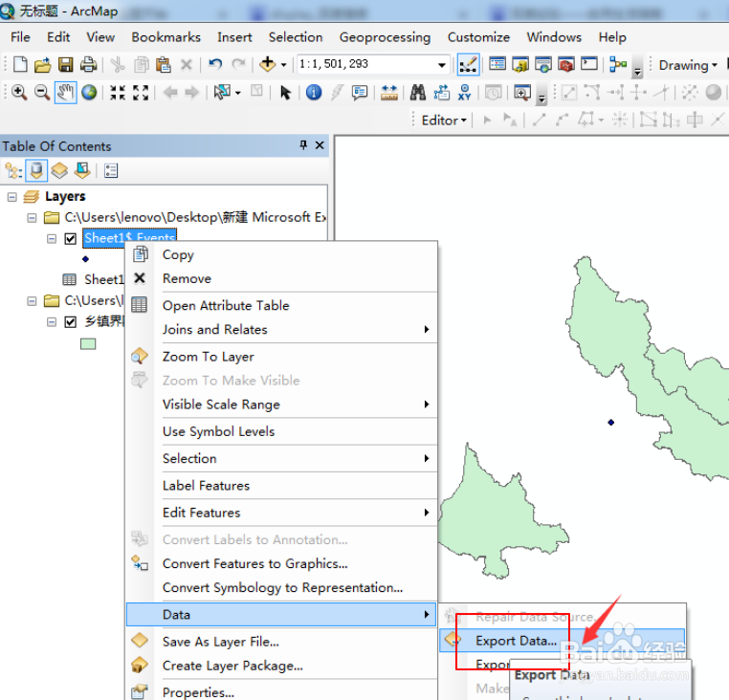Open Joins and Relates submenu
This screenshot has height=700, width=729.
[x=281, y=330]
